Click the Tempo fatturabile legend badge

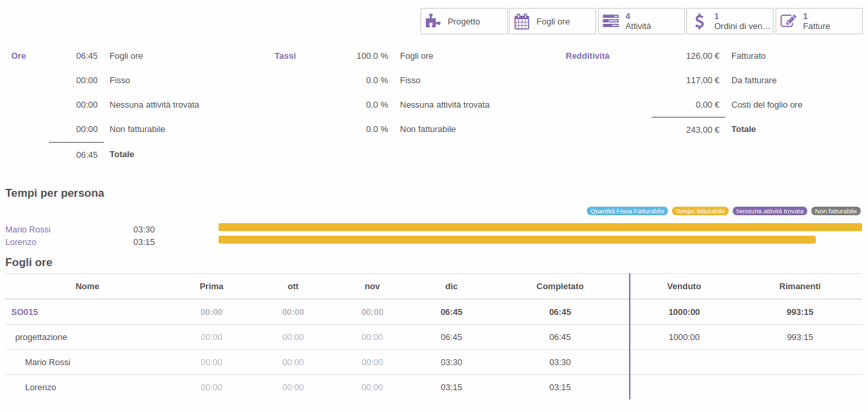pyautogui.click(x=700, y=211)
